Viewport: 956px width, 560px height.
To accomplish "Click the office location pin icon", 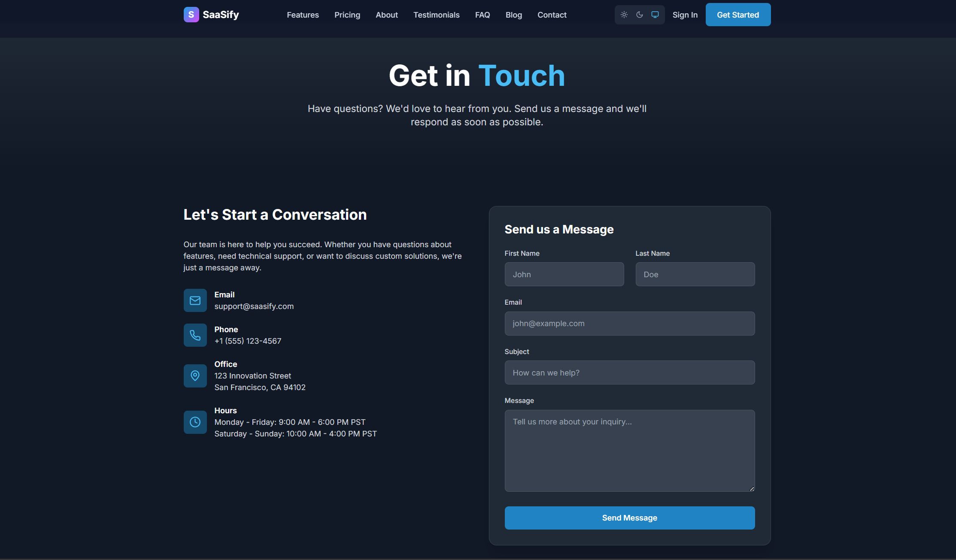I will tap(195, 376).
